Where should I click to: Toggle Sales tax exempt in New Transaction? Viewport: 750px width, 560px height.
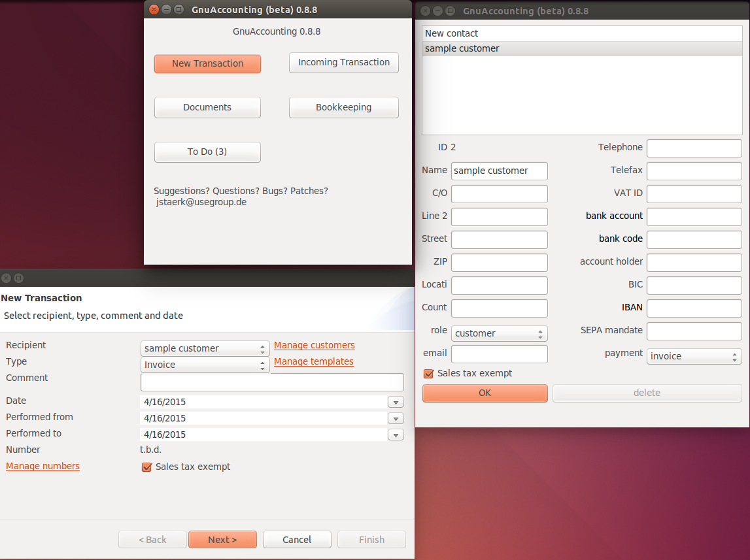pos(147,467)
